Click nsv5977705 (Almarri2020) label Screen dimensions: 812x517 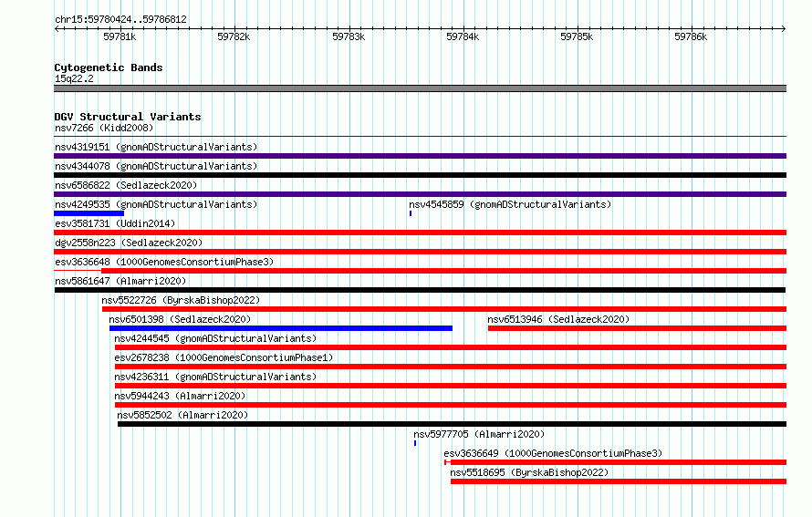(x=479, y=434)
